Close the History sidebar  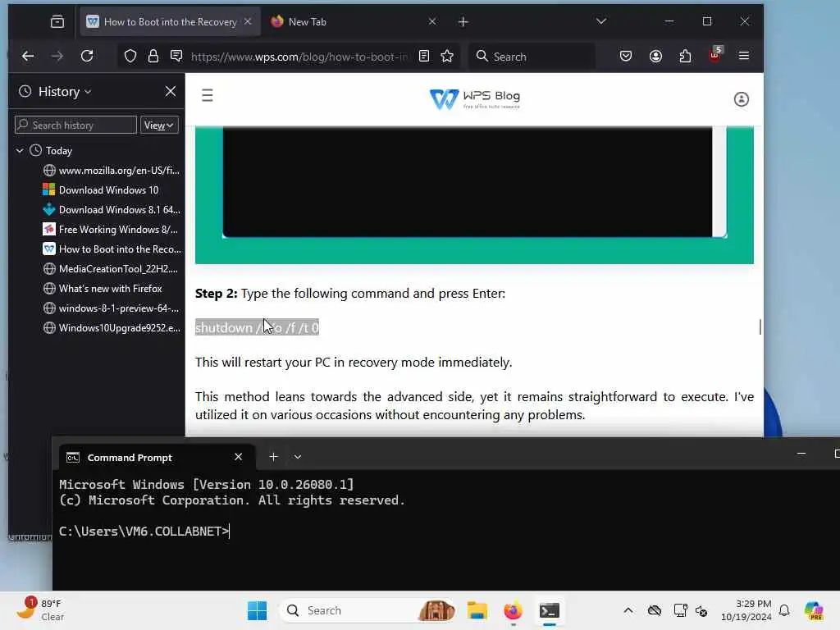171,92
